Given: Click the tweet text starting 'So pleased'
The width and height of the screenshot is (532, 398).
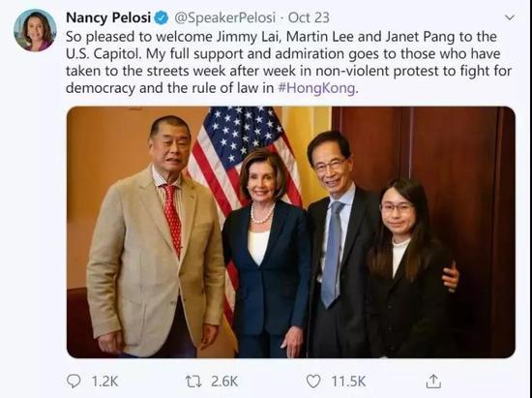Looking at the screenshot, I should pos(289,63).
